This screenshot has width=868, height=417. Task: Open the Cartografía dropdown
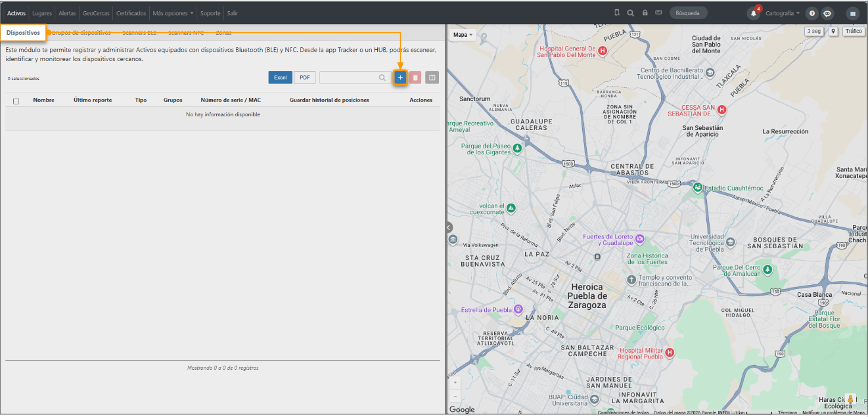pyautogui.click(x=783, y=13)
